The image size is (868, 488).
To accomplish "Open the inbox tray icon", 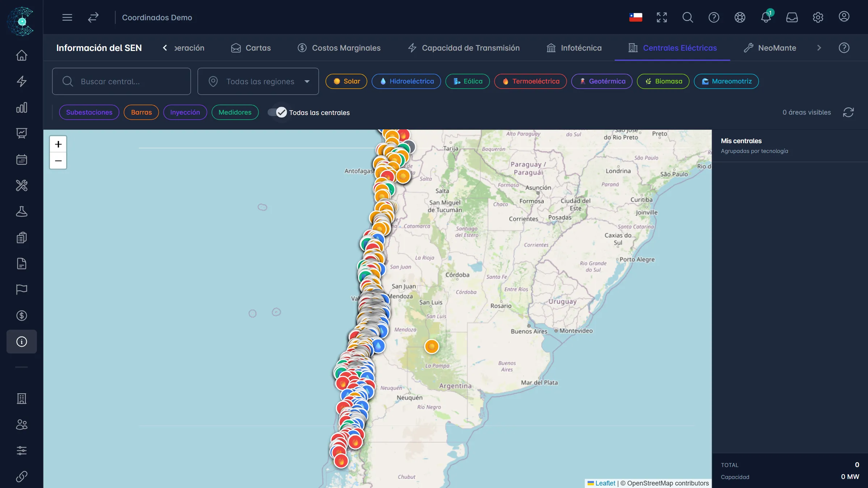I will coord(792,17).
